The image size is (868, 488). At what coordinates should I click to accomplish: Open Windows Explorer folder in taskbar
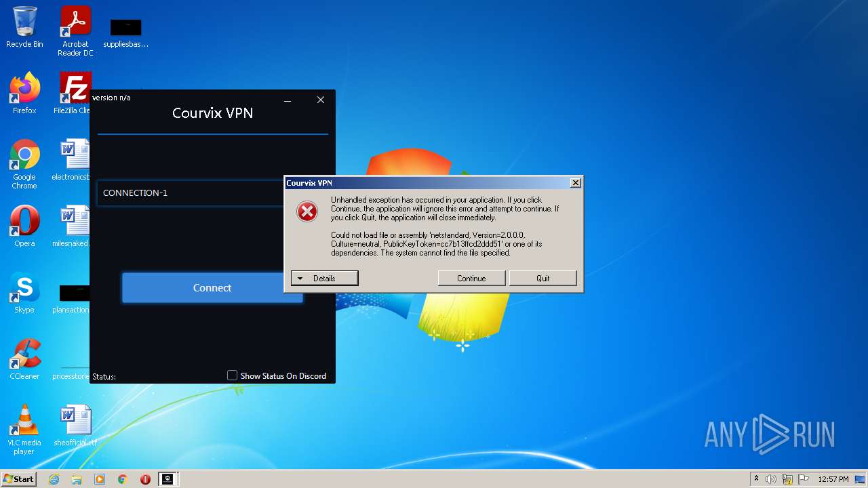click(77, 479)
